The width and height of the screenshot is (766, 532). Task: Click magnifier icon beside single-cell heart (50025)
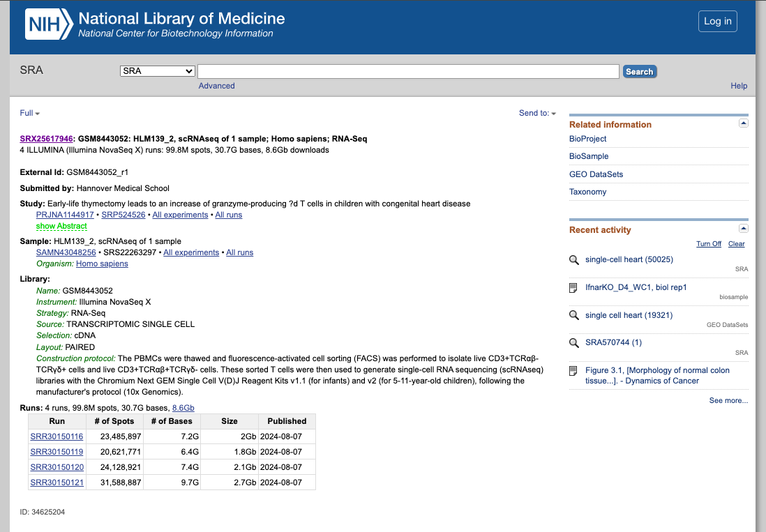pos(574,260)
